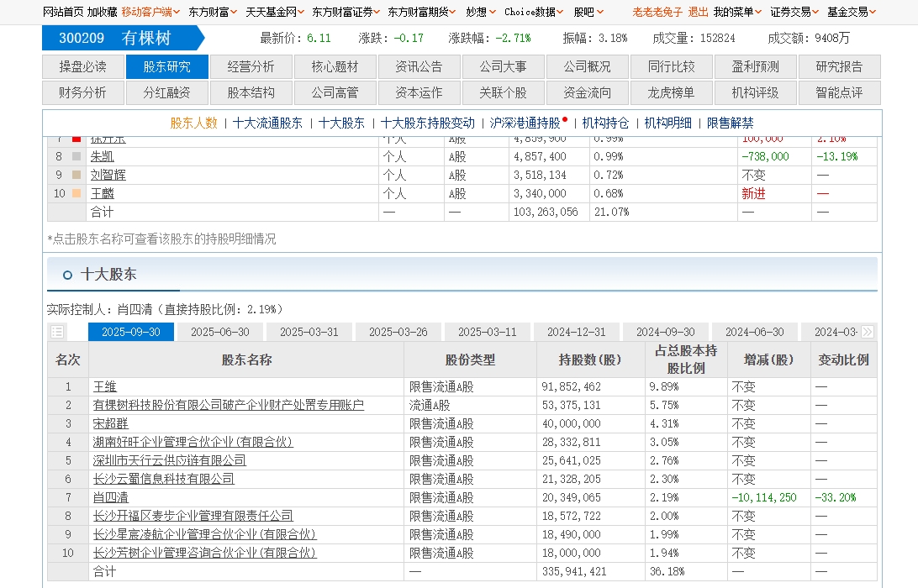The image size is (918, 588).
Task: Open the 分红融资 tab
Action: coord(166,92)
